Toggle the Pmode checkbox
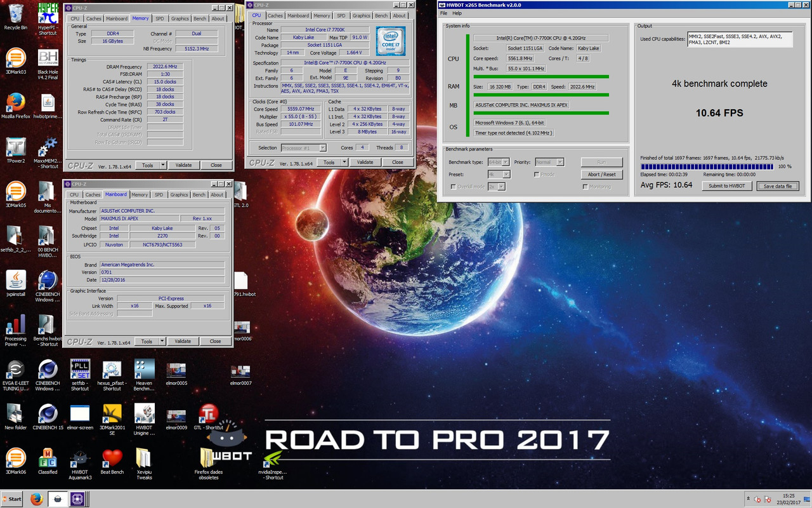Viewport: 812px width, 508px height. click(x=537, y=174)
